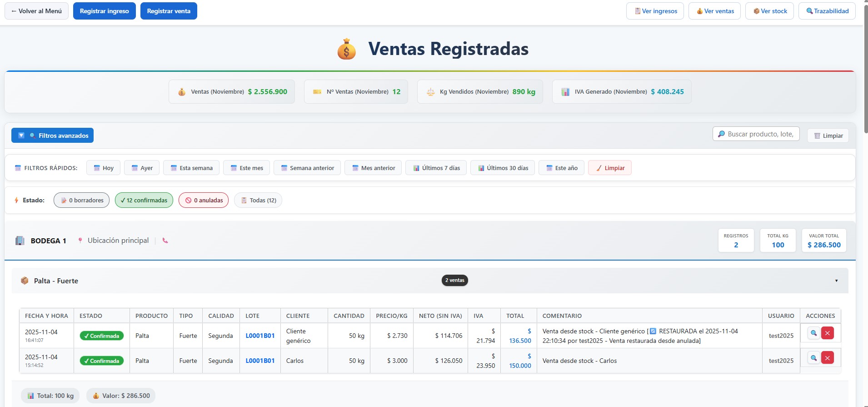Screen dimensions: 868x407
Task: Click FECHA Y HORA column header
Action: pyautogui.click(x=46, y=316)
